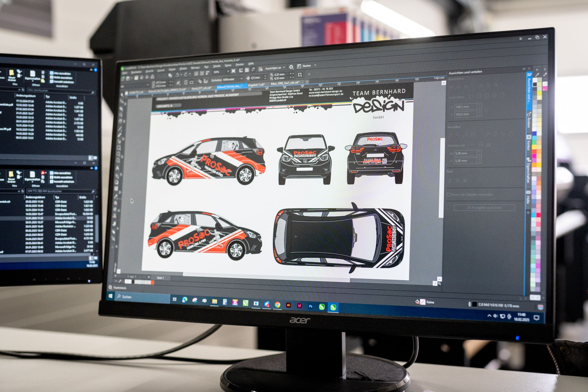Open the Fenster menu

click(240, 65)
